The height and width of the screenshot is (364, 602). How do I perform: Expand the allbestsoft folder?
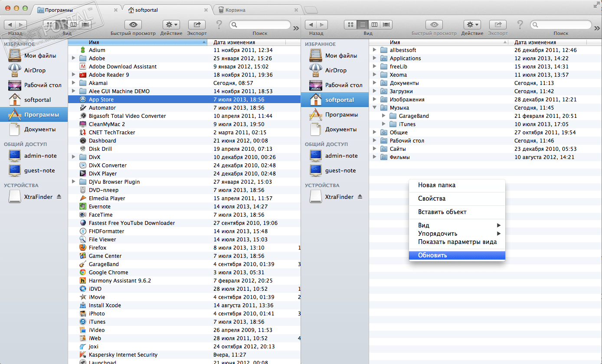point(374,50)
